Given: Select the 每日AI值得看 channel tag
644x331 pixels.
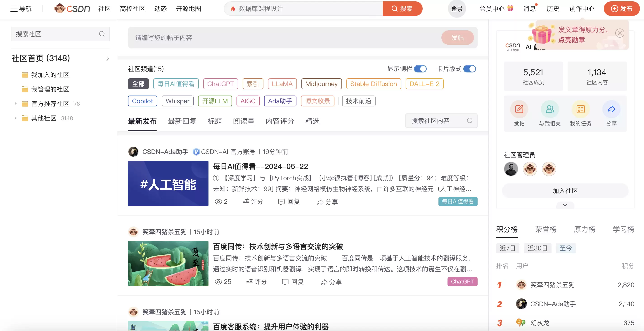Looking at the screenshot, I should 176,84.
